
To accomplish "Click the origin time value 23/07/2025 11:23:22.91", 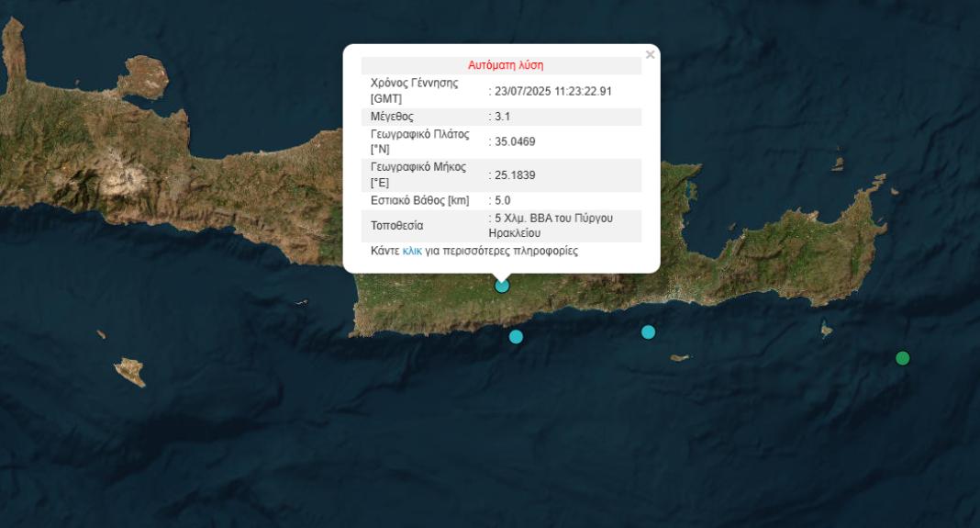I will tap(553, 91).
